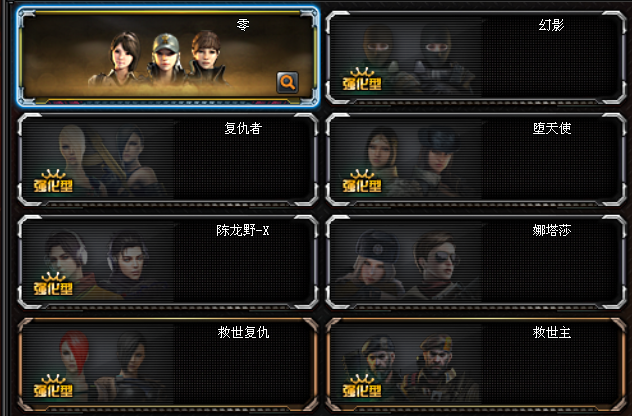Choose the 复仇者 character card
632x416 pixels.
[x=168, y=160]
